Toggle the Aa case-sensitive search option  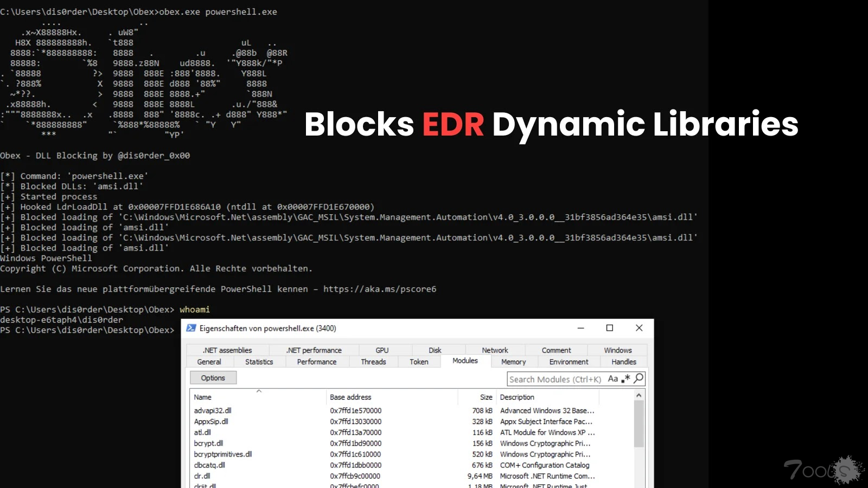click(x=613, y=378)
